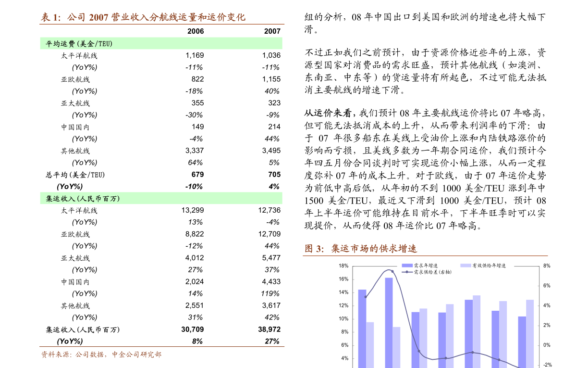
Task: Click the 其他航线 value 3,495
Action: point(271,151)
